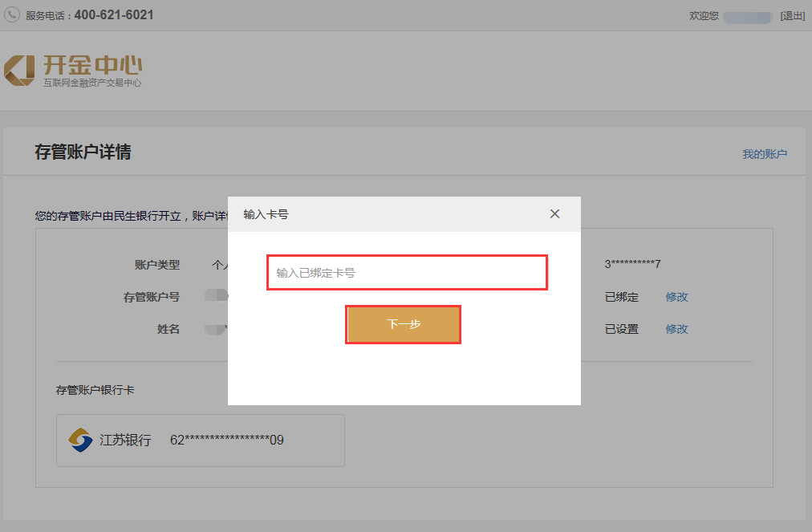Close the 输入卡号 dialog with the X
The height and width of the screenshot is (532, 812).
click(x=554, y=214)
